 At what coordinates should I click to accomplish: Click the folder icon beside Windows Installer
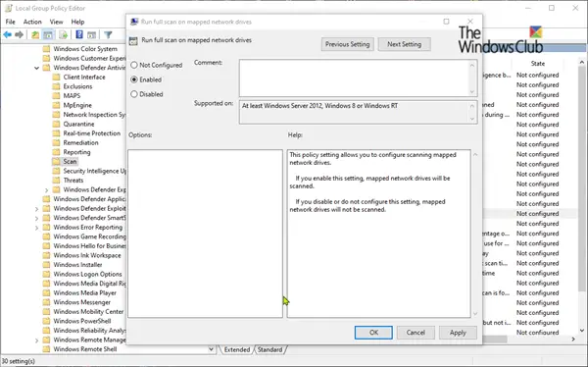[x=46, y=265]
